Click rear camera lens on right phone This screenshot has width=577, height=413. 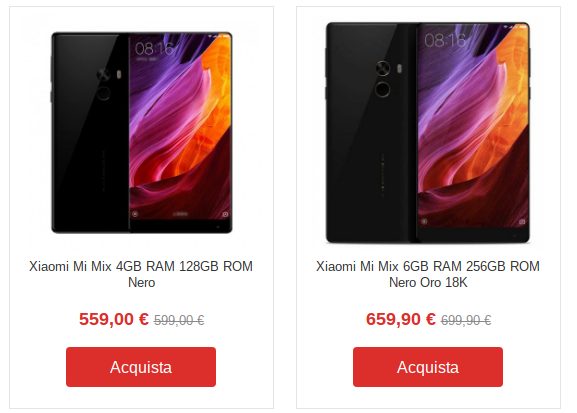point(383,68)
